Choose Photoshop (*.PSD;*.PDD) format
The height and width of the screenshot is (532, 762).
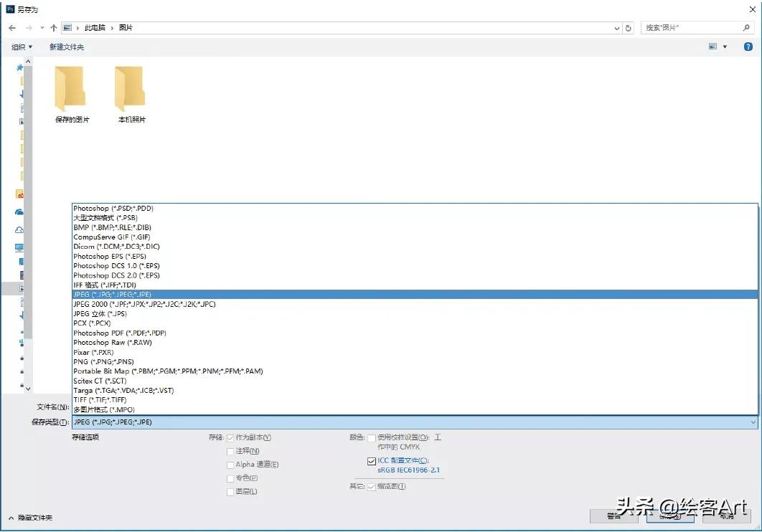415,208
